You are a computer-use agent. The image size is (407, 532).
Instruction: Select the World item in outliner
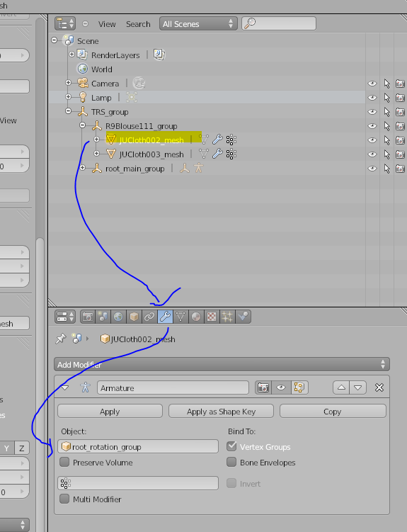pos(102,69)
